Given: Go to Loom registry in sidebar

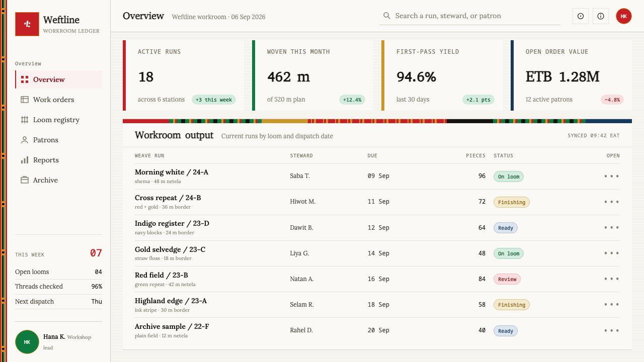Looking at the screenshot, I should 58,120.
